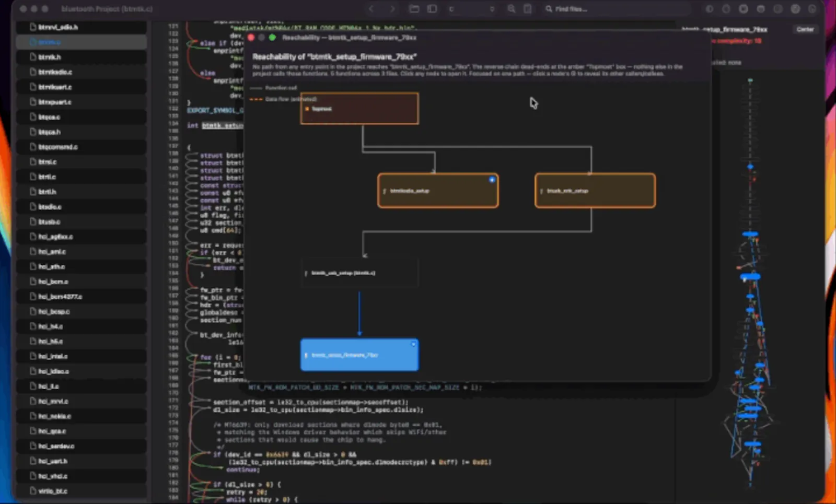The width and height of the screenshot is (836, 504).
Task: Expand the badge on the blue firmware node
Action: 413,344
